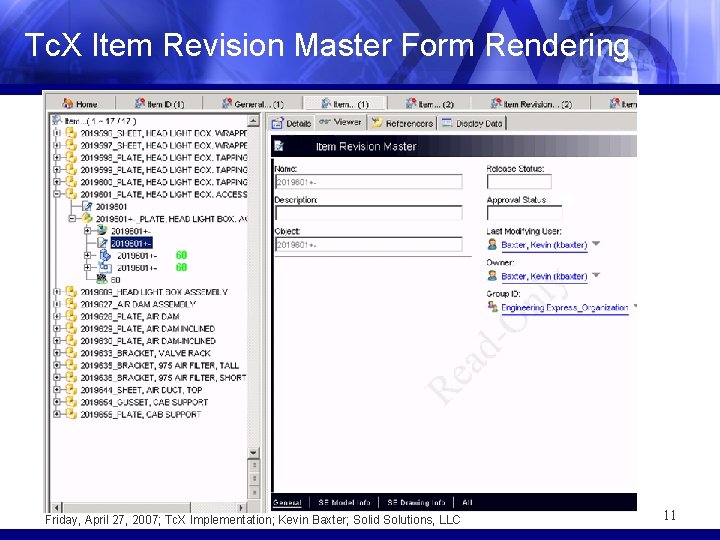Click the Group ID organization icon

[493, 307]
